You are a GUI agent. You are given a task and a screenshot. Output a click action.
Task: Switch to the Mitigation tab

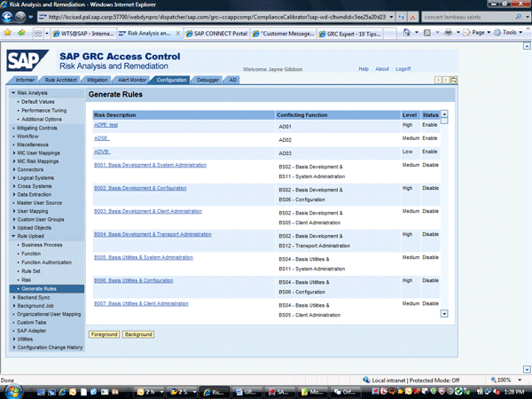97,80
